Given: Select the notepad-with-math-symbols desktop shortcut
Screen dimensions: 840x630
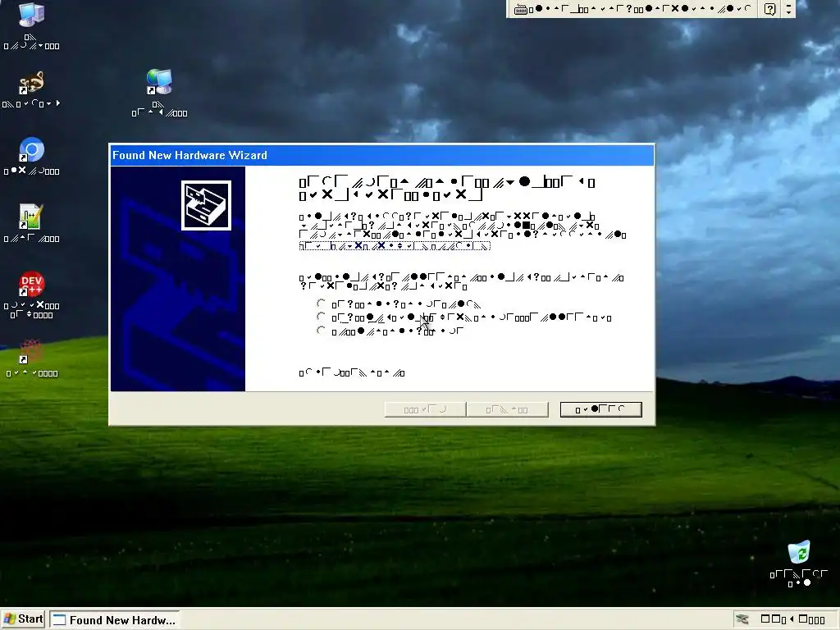Looking at the screenshot, I should pos(31,217).
